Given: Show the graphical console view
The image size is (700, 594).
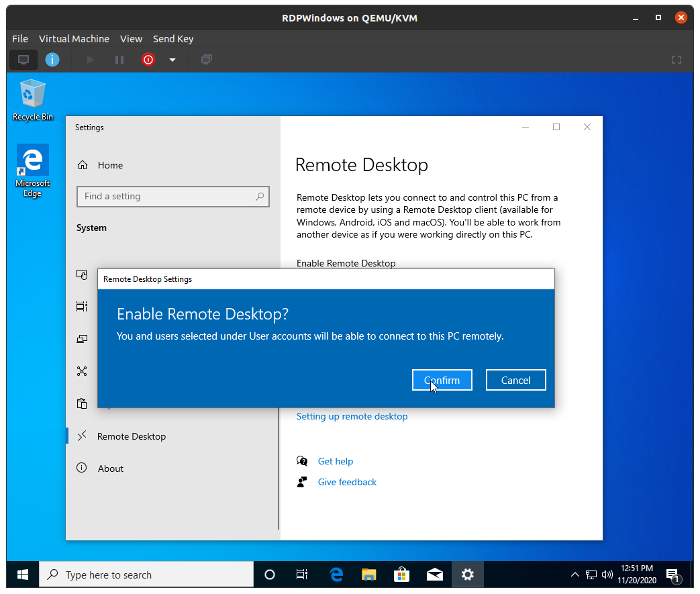Looking at the screenshot, I should [23, 60].
